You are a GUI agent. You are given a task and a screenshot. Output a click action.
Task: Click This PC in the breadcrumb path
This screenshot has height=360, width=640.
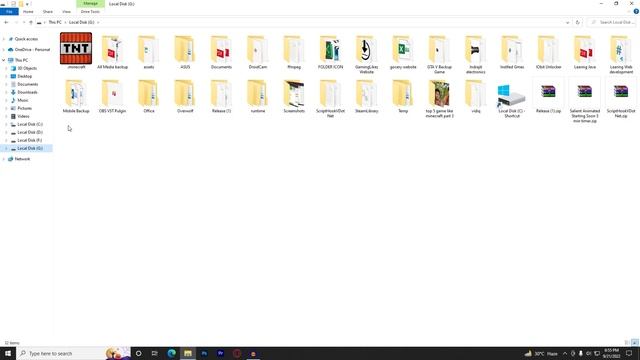(55, 22)
